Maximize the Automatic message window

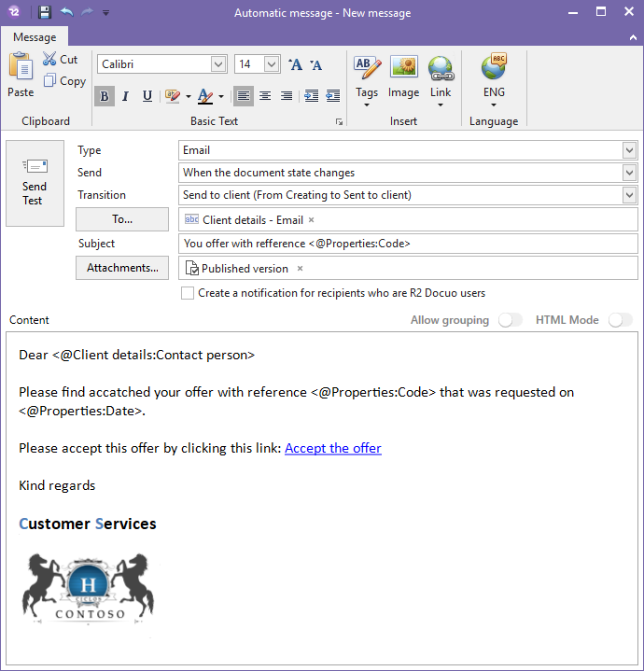tap(601, 12)
